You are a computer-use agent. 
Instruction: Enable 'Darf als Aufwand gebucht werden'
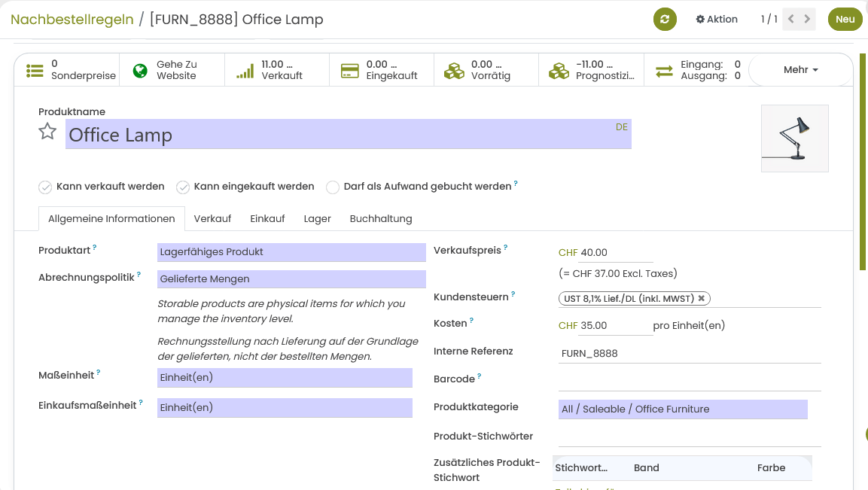point(333,187)
